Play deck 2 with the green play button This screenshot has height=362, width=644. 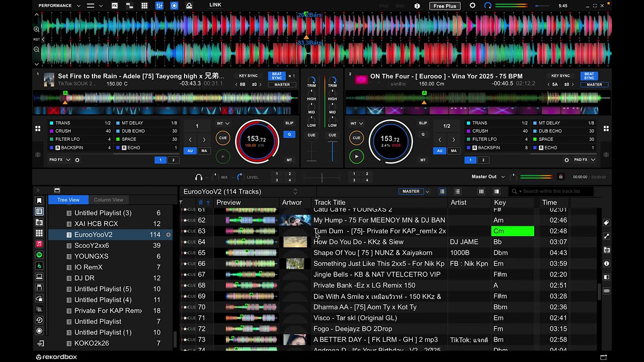pyautogui.click(x=356, y=156)
